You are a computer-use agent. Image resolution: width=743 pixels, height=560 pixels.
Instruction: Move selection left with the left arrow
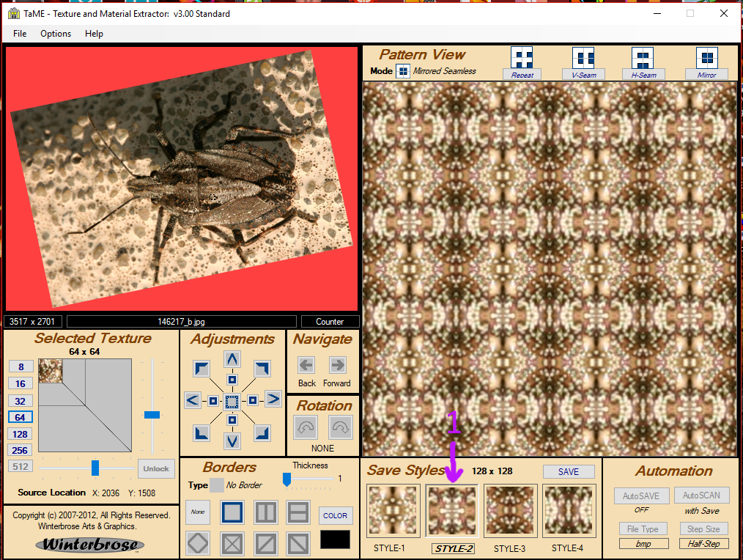(x=193, y=400)
